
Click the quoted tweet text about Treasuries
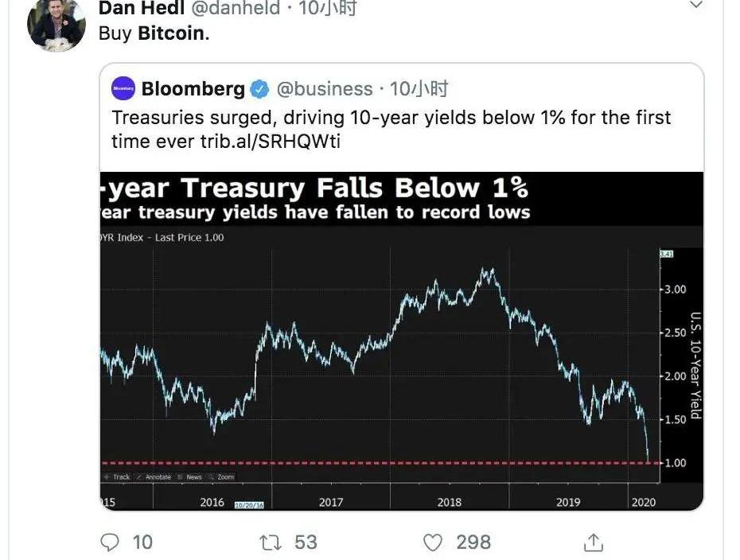[391, 129]
